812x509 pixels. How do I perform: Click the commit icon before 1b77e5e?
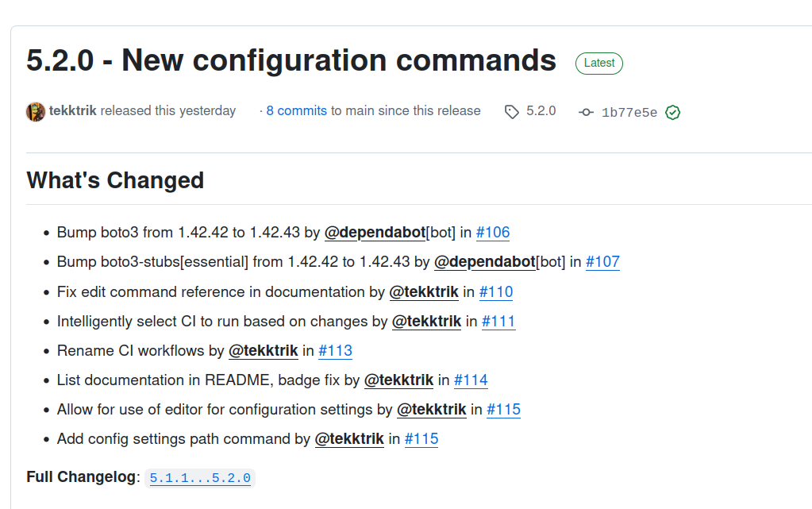click(587, 113)
